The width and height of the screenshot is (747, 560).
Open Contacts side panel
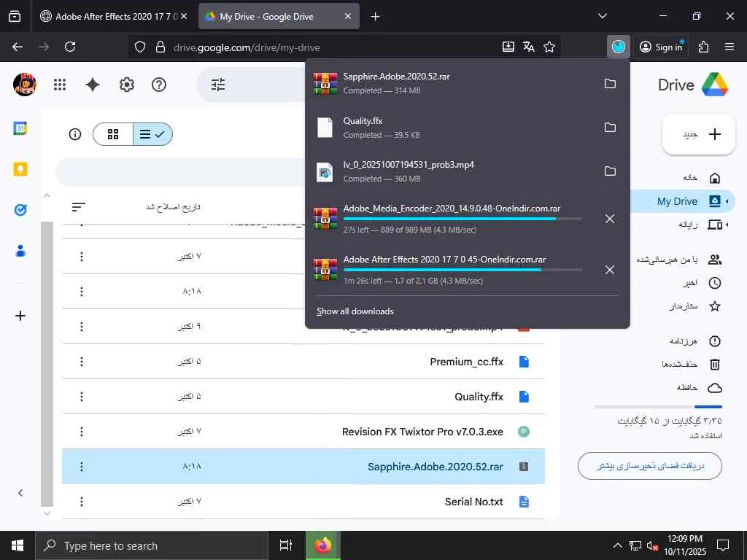pos(20,251)
